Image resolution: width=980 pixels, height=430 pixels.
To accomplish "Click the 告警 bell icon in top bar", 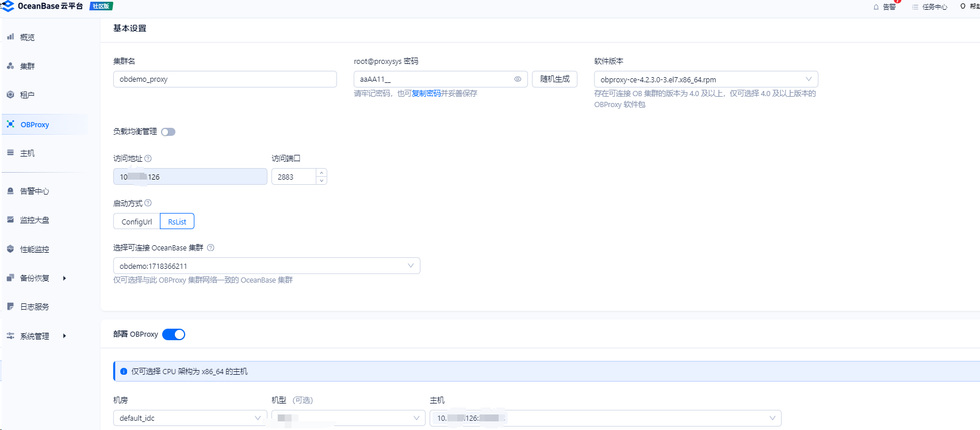I will 876,7.
